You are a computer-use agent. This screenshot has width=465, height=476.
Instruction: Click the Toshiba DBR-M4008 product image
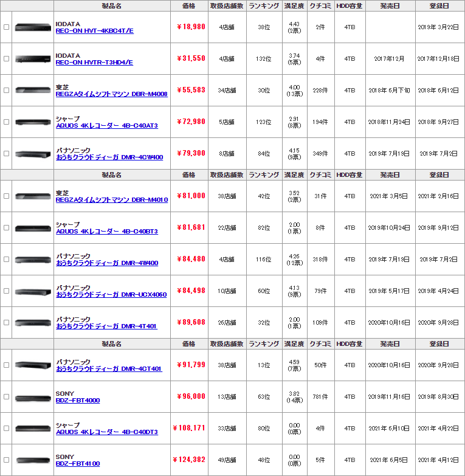coord(33,90)
